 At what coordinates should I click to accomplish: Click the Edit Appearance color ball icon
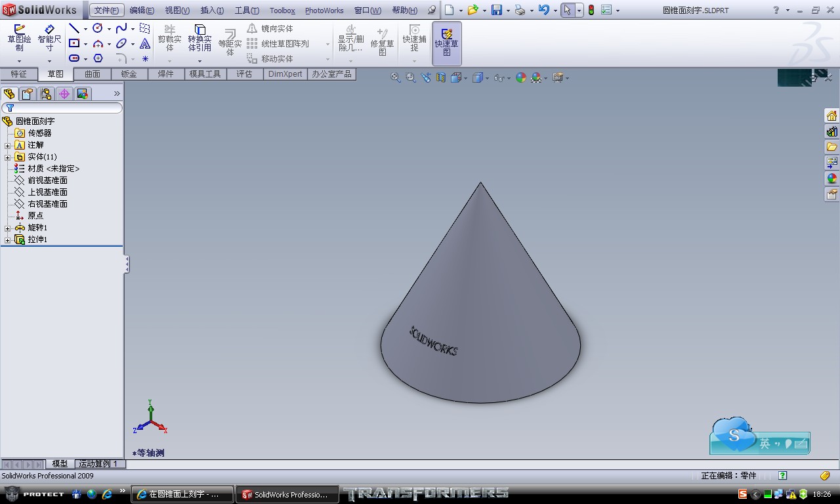coord(521,77)
